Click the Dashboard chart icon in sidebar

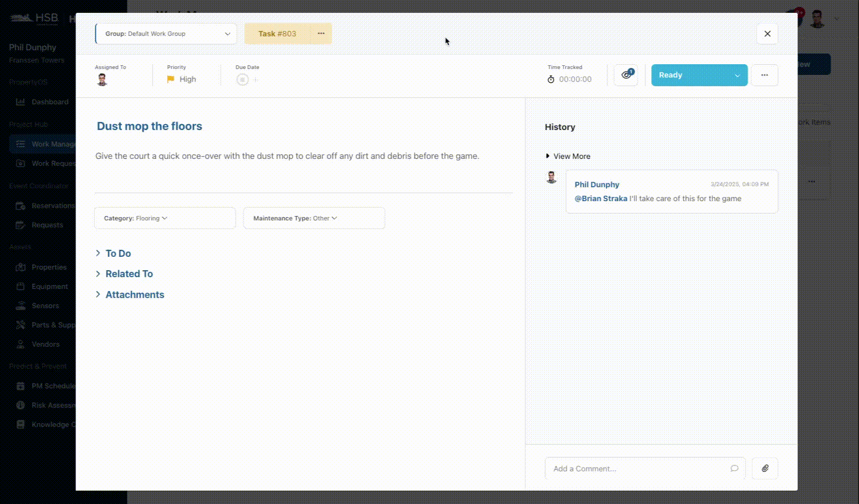(20, 102)
